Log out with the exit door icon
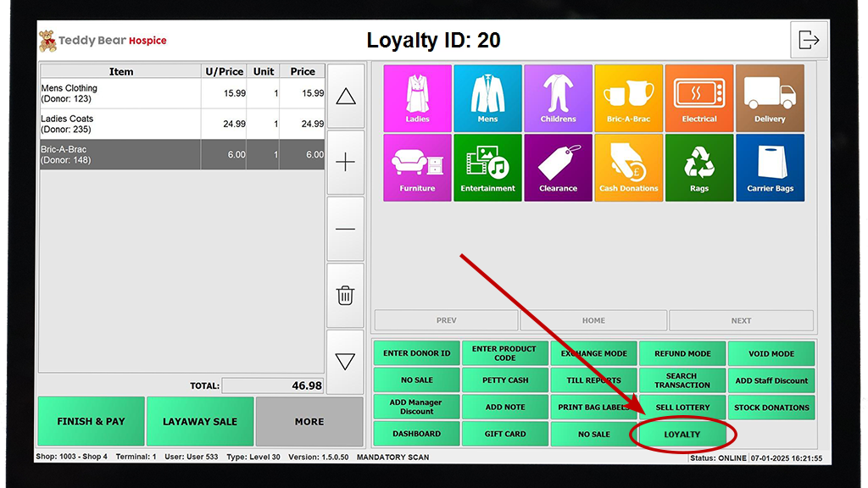The width and height of the screenshot is (868, 488). click(x=810, y=39)
